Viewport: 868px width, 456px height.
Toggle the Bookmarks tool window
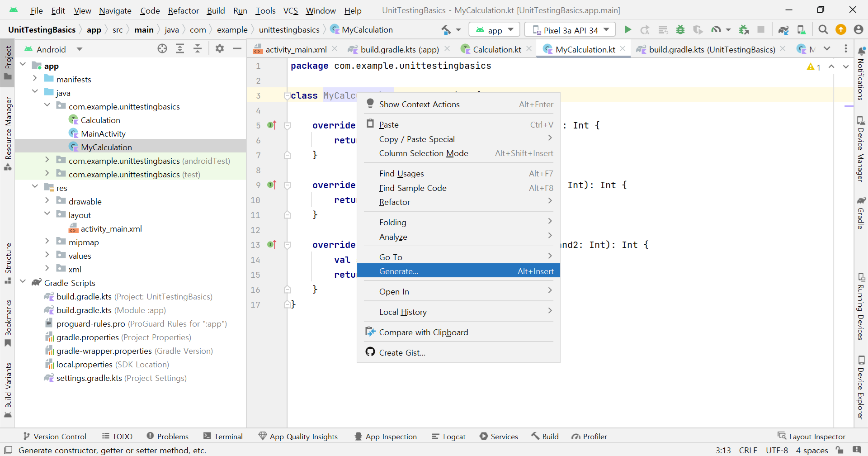pos(8,323)
